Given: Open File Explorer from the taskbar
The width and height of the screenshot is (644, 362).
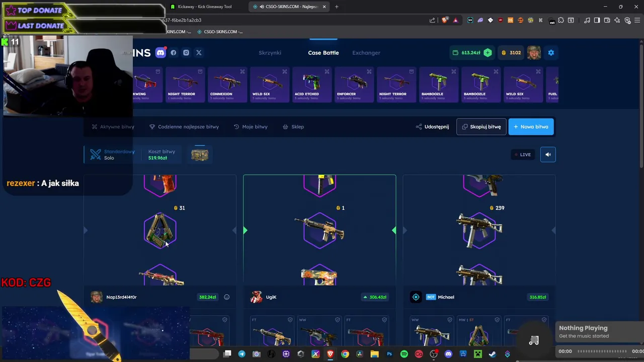Looking at the screenshot, I should click(x=374, y=354).
